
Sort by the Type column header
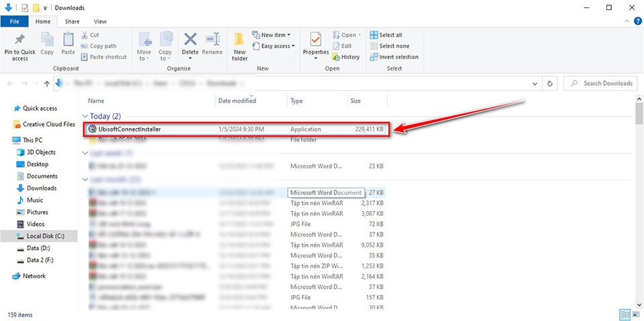[x=297, y=101]
